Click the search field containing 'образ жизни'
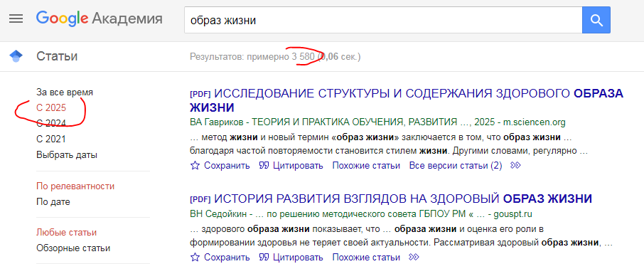The height and width of the screenshot is (264, 644). (x=383, y=20)
